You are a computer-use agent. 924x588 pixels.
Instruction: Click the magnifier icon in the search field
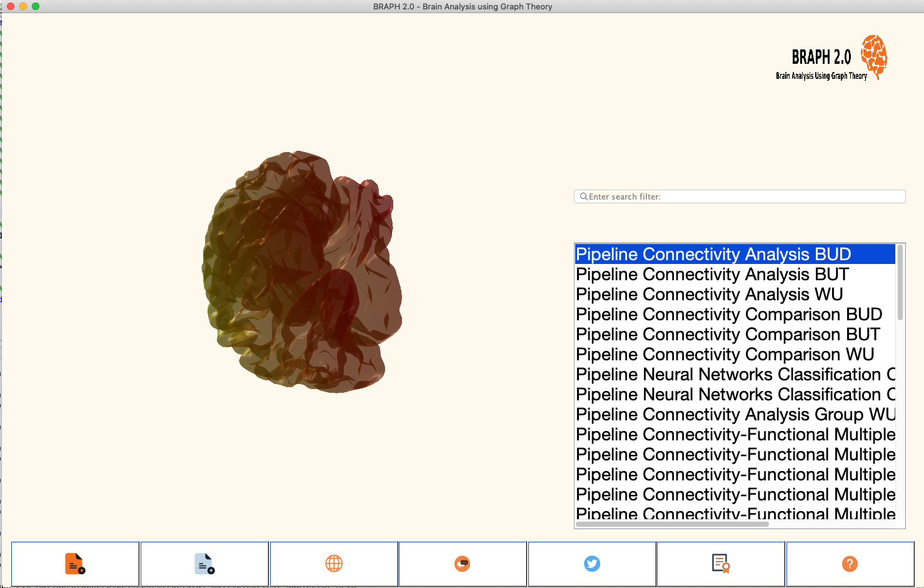(x=583, y=196)
